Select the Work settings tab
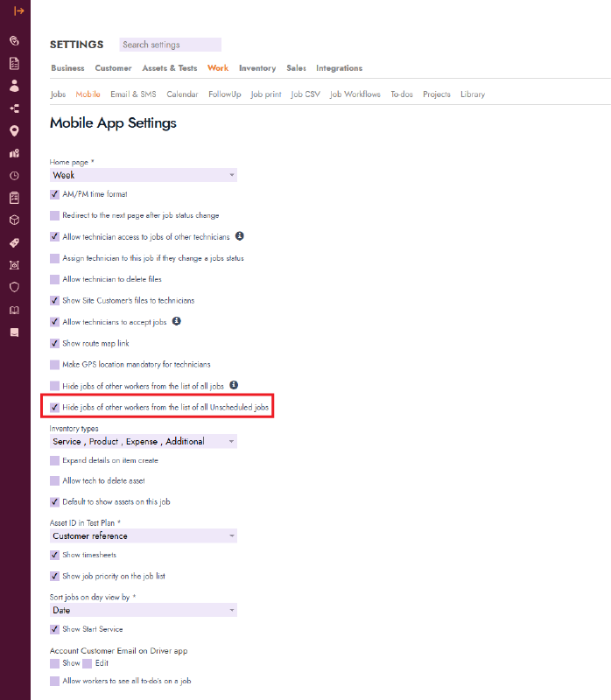 [x=218, y=68]
